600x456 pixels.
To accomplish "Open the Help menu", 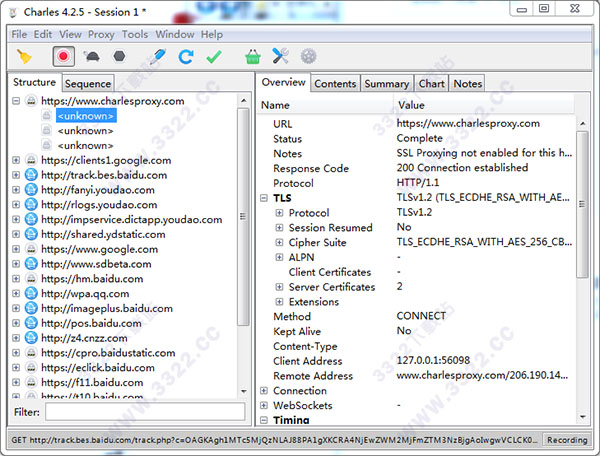I will coord(212,34).
